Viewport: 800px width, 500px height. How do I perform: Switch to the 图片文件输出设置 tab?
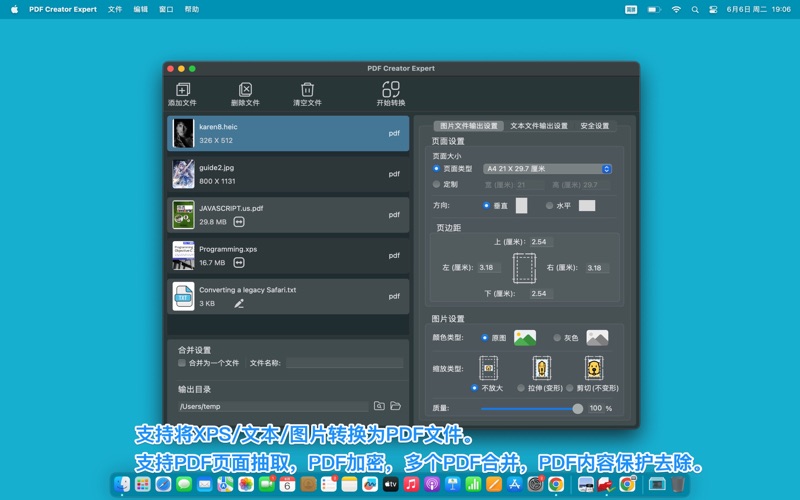coord(468,126)
